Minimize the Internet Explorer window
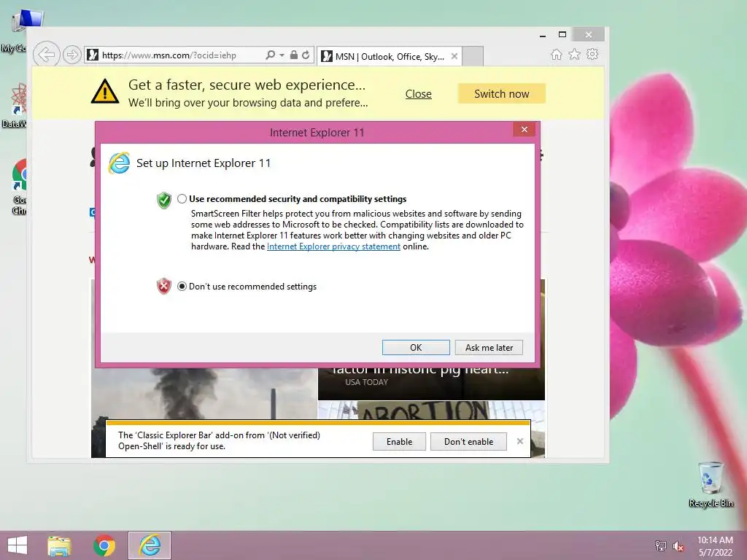This screenshot has height=560, width=747. pyautogui.click(x=543, y=35)
